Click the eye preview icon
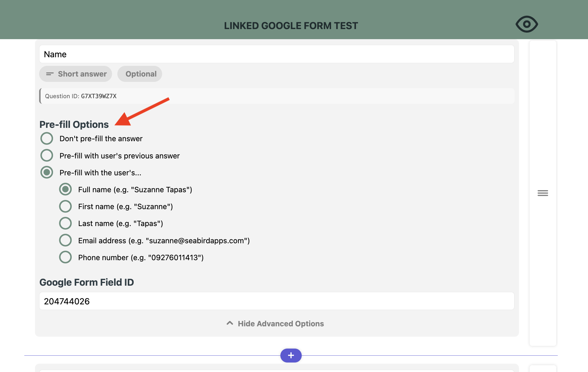Screen dimensions: 588x372 click(x=527, y=24)
